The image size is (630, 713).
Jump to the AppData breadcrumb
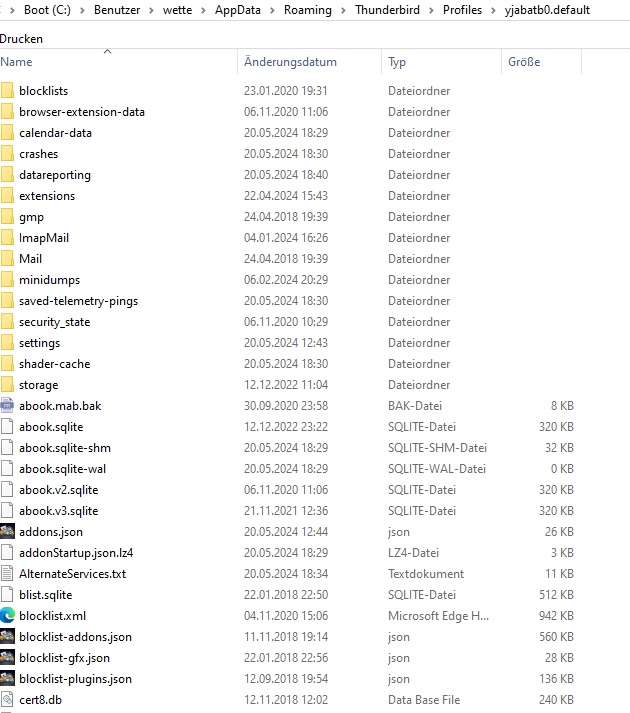[x=238, y=10]
